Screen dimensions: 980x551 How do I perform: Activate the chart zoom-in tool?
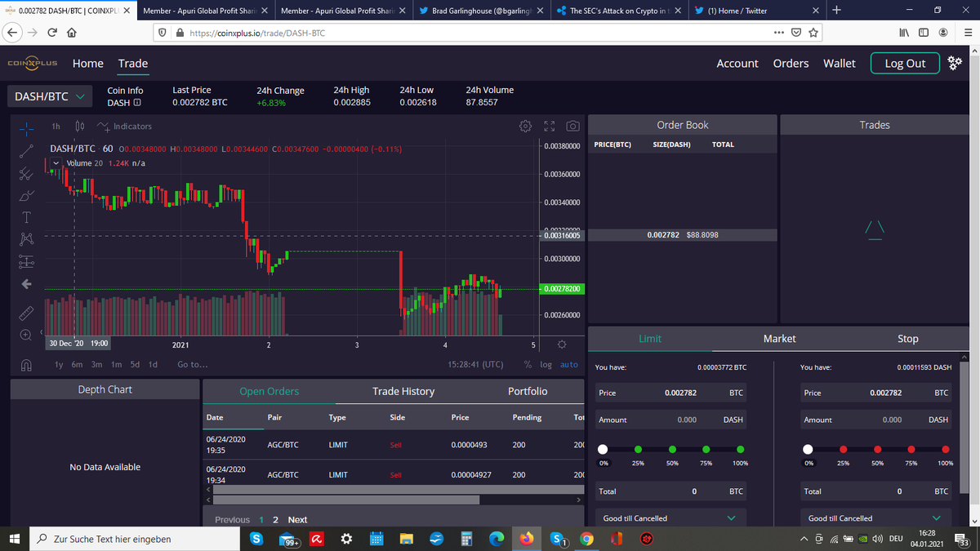pos(26,335)
